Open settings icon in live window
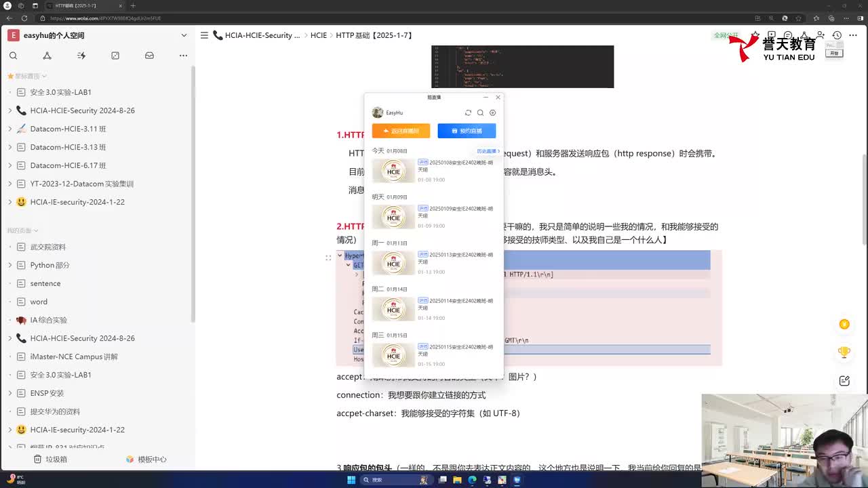The height and width of the screenshot is (488, 868). click(x=493, y=113)
